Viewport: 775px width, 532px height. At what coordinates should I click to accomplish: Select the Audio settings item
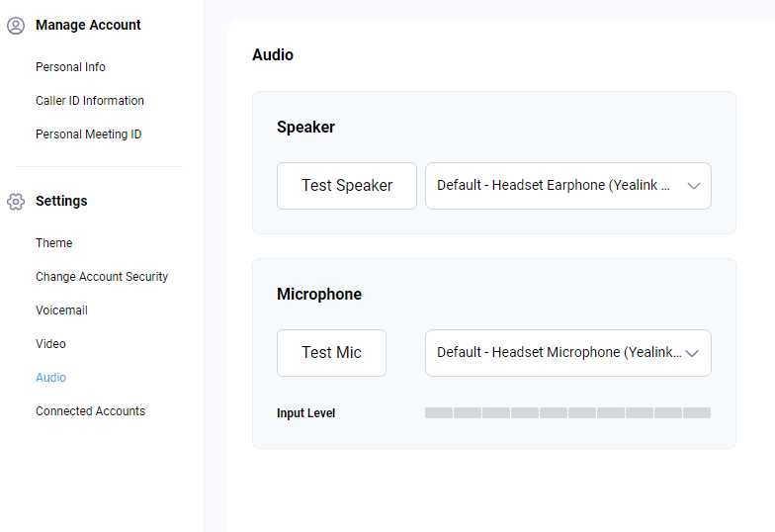(50, 378)
